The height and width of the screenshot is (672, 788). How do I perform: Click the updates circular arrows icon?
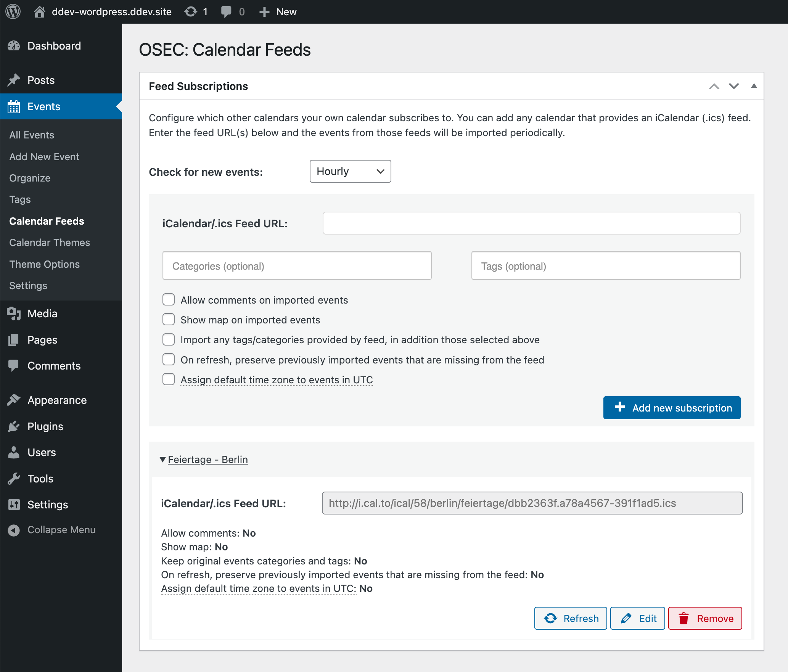(x=191, y=11)
